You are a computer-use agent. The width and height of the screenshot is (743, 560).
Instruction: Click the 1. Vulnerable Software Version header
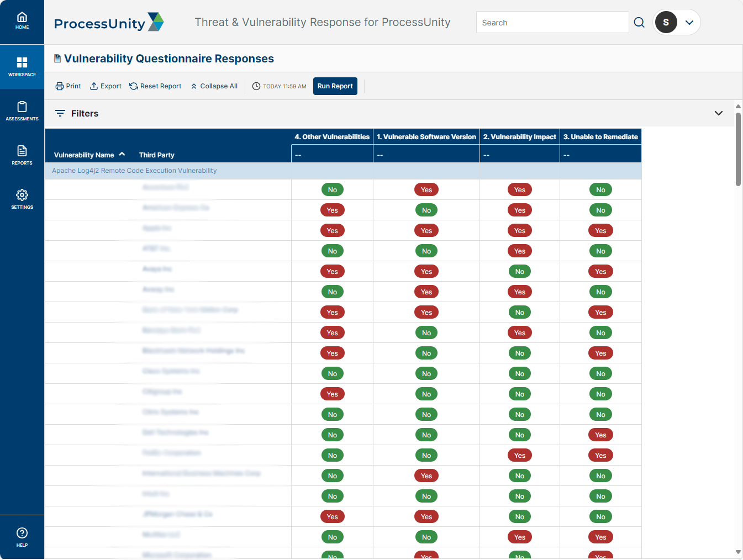click(426, 137)
